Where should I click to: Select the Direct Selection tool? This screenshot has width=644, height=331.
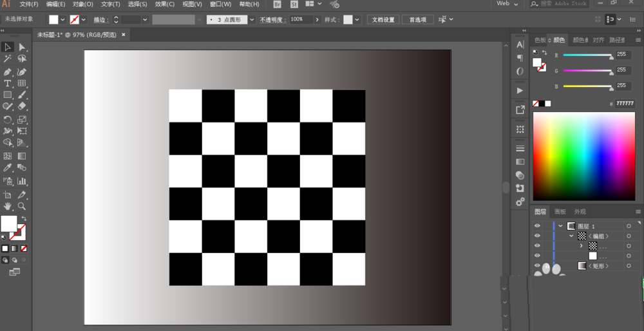point(22,47)
